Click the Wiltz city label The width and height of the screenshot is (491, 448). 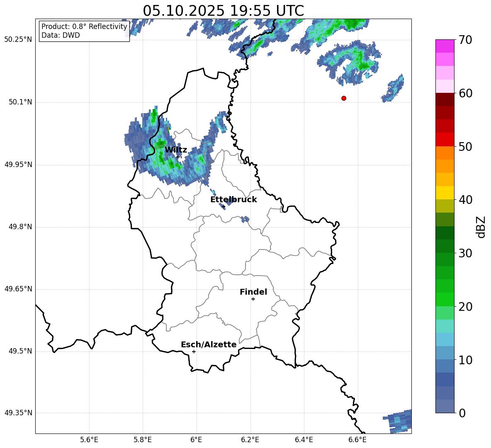(x=176, y=150)
